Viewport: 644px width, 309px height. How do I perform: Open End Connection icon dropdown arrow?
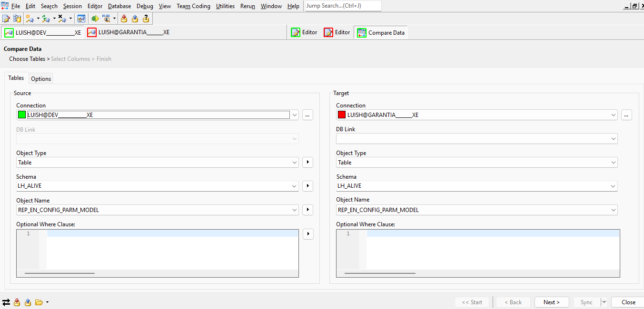point(70,19)
